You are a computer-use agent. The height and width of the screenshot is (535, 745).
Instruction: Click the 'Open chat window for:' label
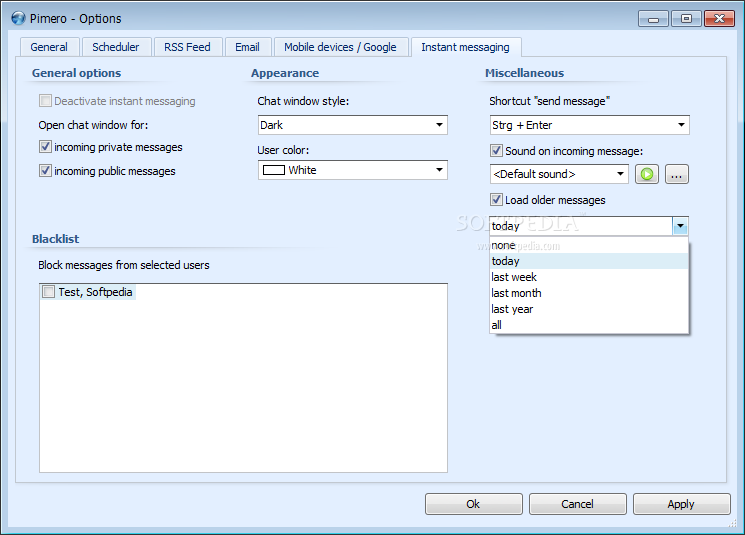(x=93, y=125)
